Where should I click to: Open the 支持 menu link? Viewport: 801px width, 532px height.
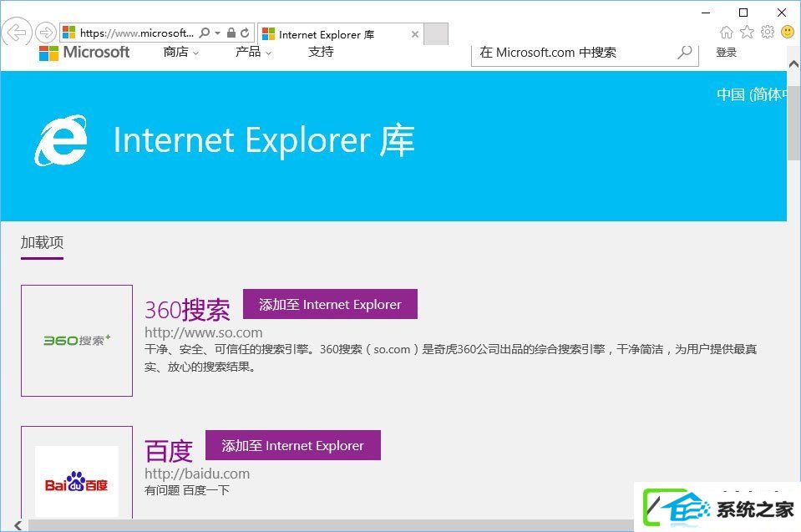[321, 52]
